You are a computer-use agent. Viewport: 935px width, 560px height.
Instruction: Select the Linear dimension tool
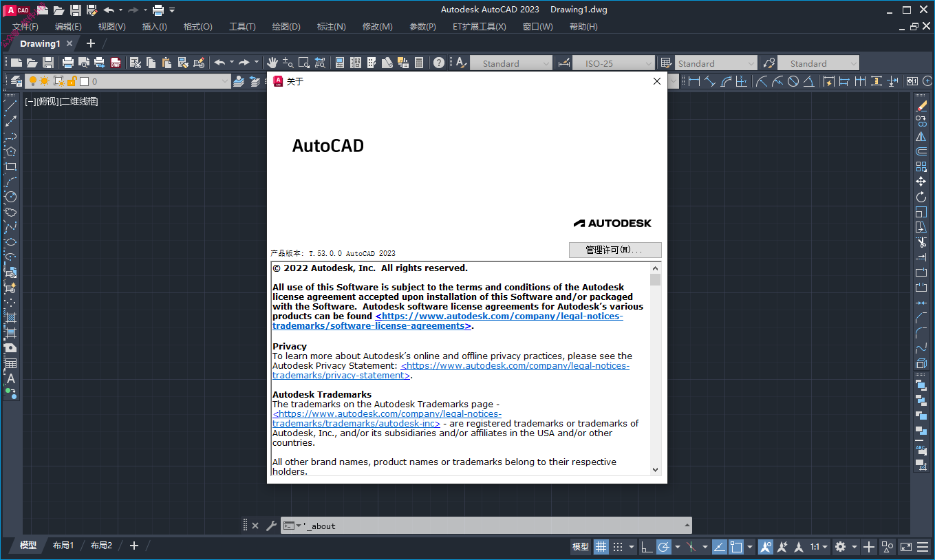694,81
